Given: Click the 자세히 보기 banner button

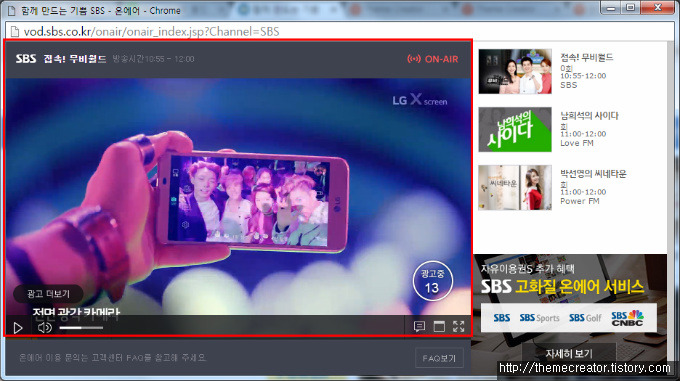Looking at the screenshot, I should pos(569,353).
